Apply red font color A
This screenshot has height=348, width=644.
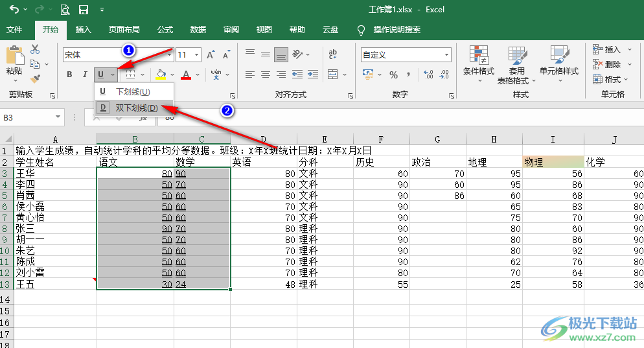pos(186,75)
